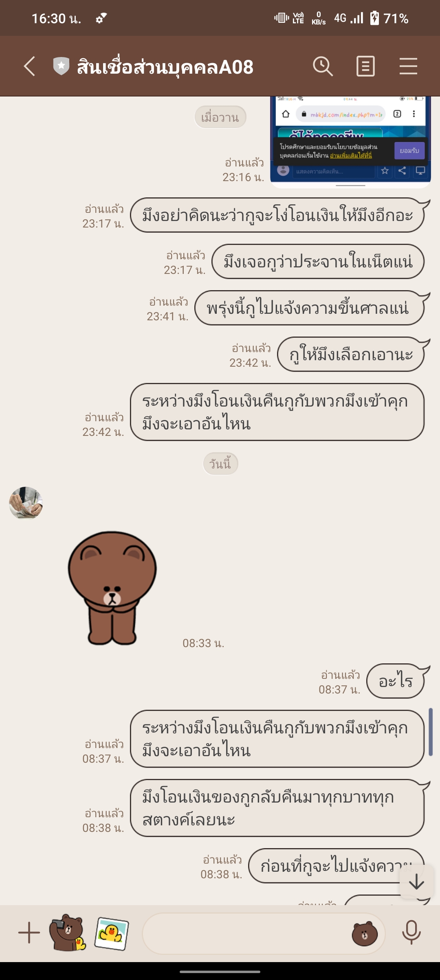Open the plus attachments button
Image resolution: width=440 pixels, height=980 pixels.
[29, 933]
